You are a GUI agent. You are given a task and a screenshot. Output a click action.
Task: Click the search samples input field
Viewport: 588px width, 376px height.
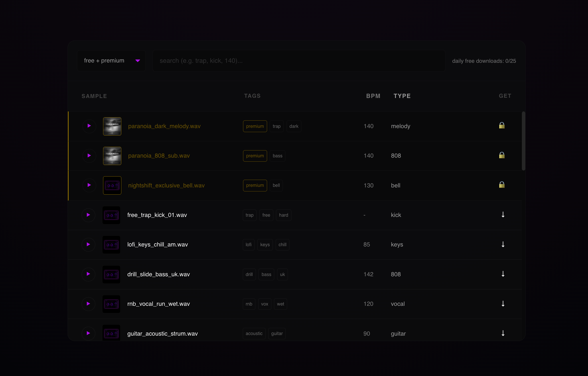pos(299,60)
